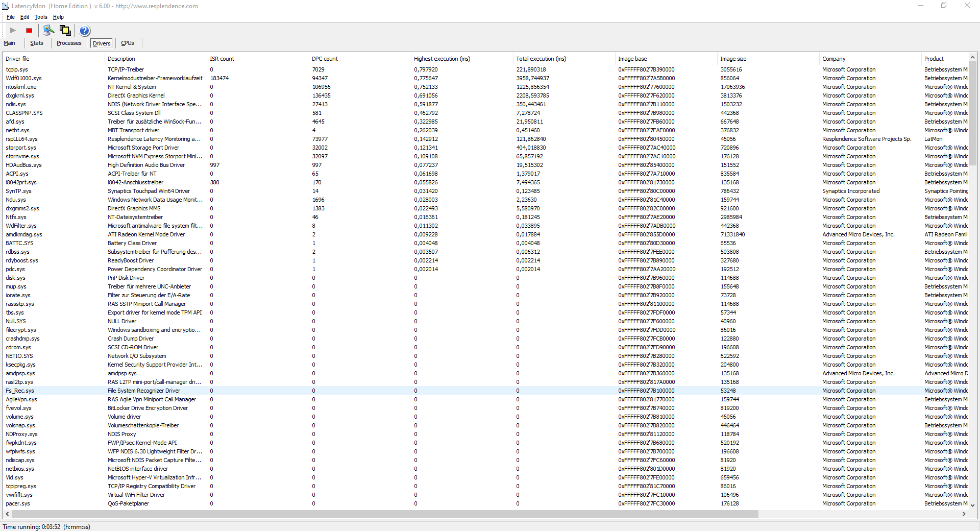Sort by Highest execution (ms) column header
Viewport: 980px width, 531px height.
[x=462, y=59]
